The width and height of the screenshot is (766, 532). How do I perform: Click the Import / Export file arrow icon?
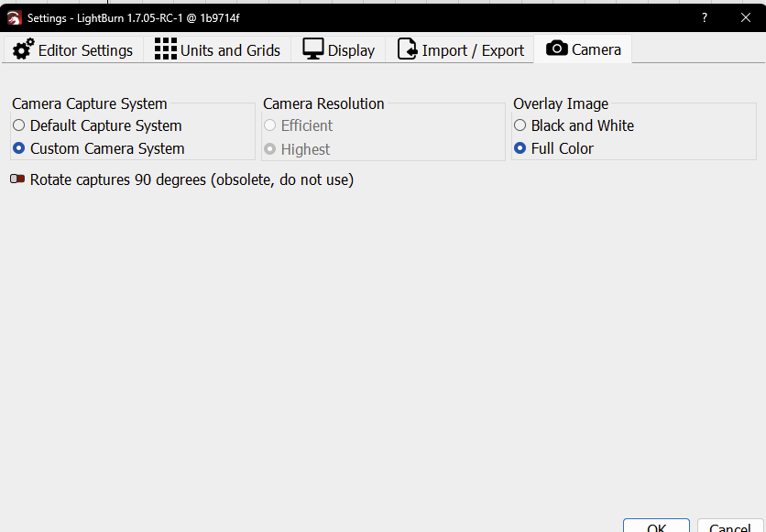(x=407, y=49)
